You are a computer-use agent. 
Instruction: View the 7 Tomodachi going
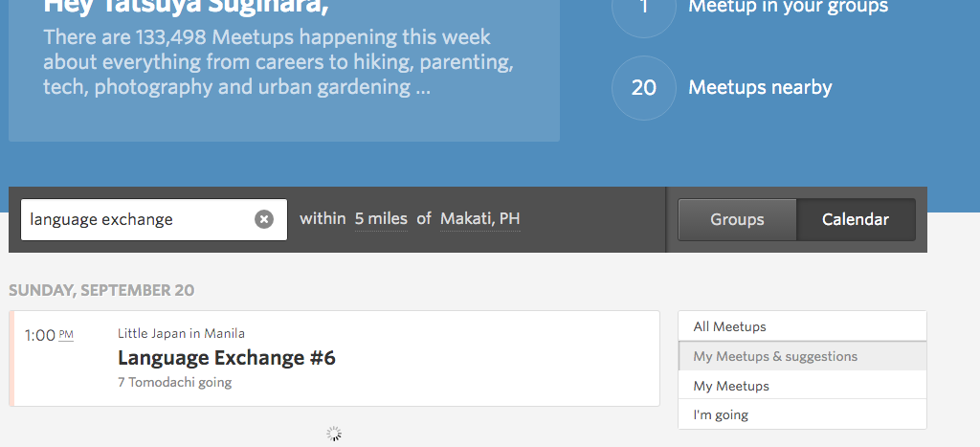174,382
